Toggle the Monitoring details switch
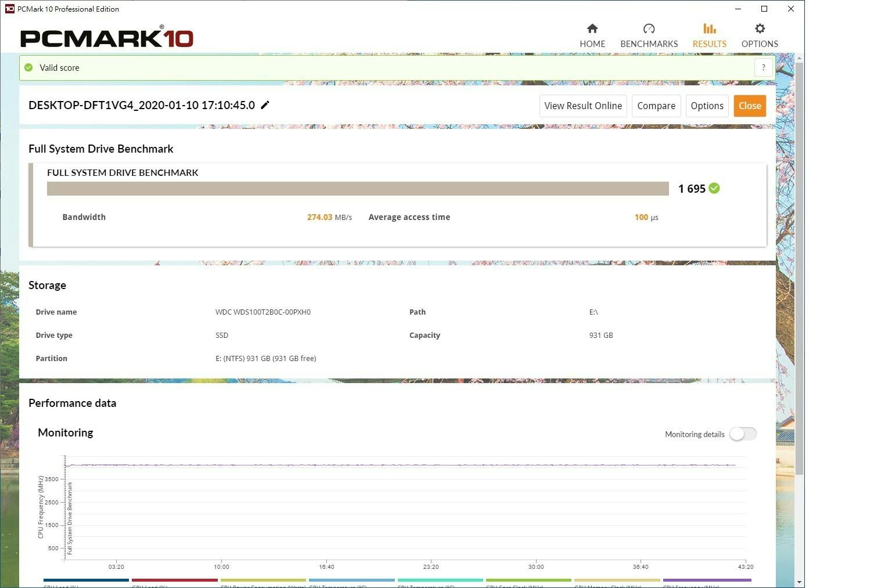 coord(743,434)
